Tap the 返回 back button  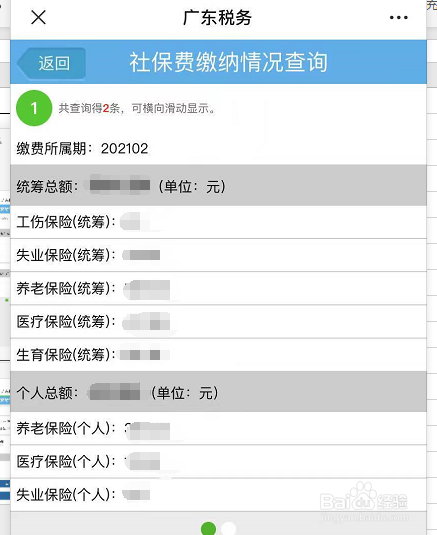click(x=51, y=63)
